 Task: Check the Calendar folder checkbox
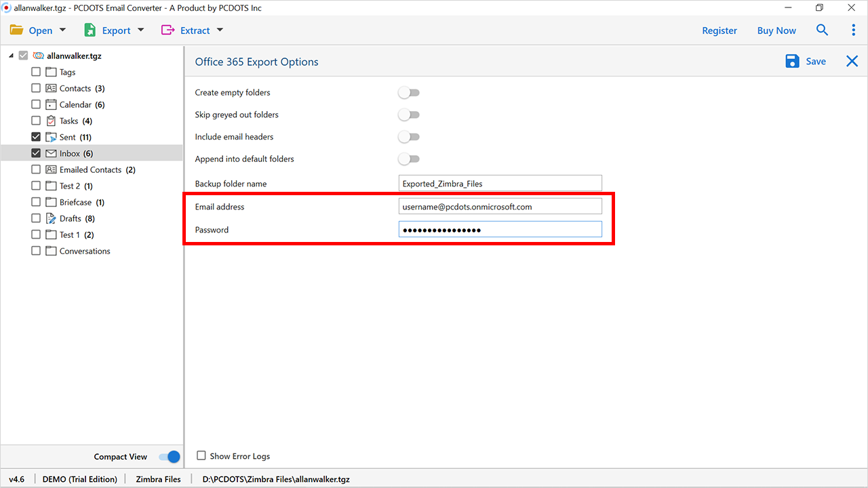[36, 104]
